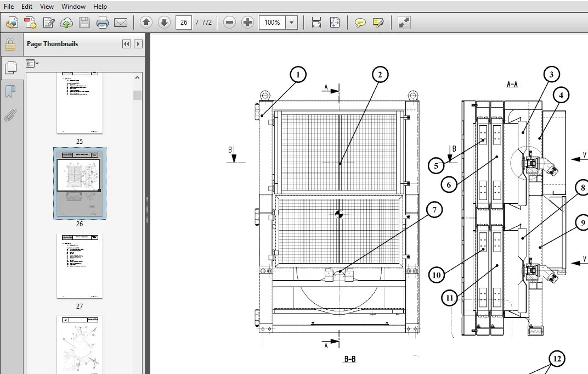Print the document with printer icon

pyautogui.click(x=103, y=23)
